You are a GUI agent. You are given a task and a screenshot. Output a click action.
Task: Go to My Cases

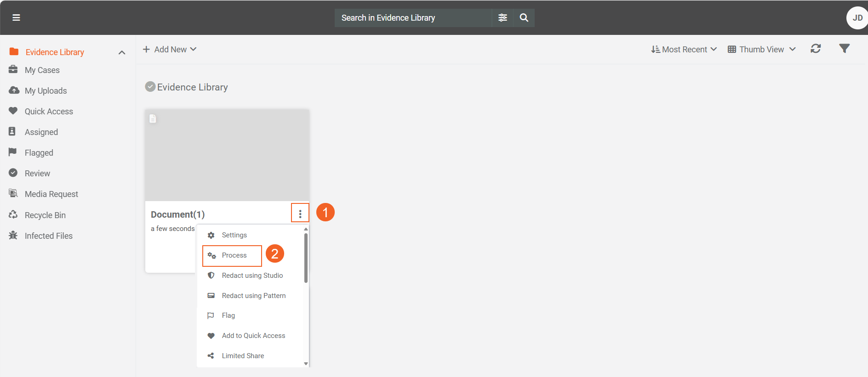point(42,70)
